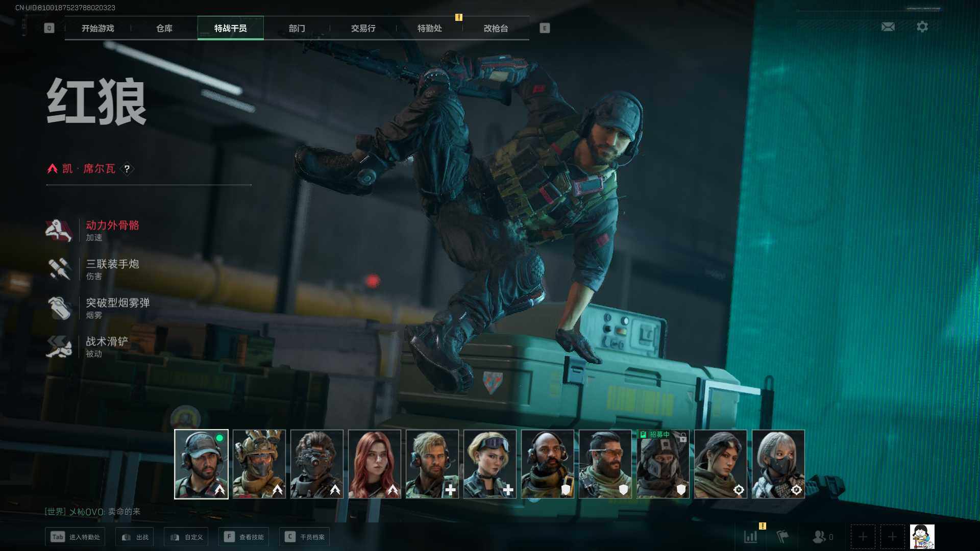
Task: Switch to the 改枪台 tab
Action: 496,28
